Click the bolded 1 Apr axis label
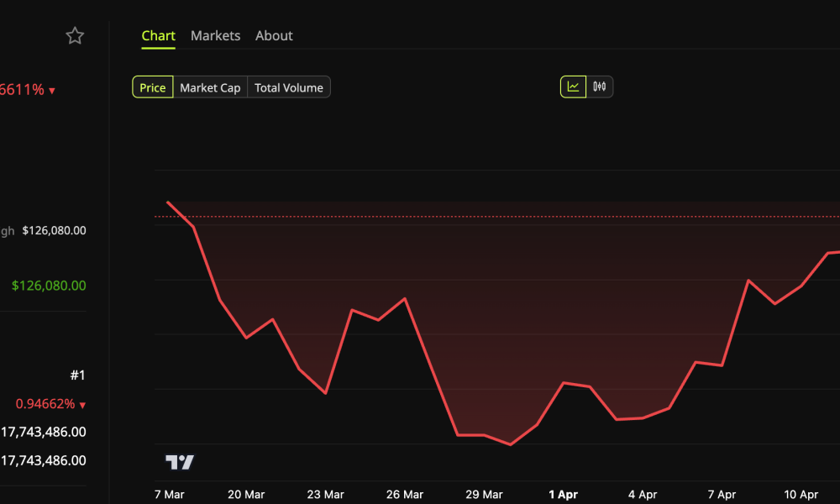Image resolution: width=840 pixels, height=504 pixels. click(564, 495)
